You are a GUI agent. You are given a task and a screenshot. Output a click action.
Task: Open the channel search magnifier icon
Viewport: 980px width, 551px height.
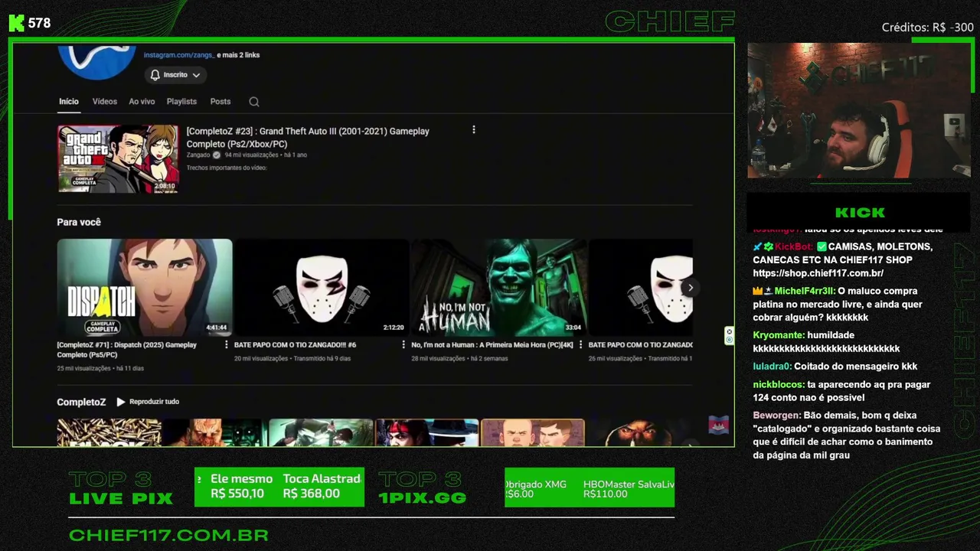(x=254, y=102)
